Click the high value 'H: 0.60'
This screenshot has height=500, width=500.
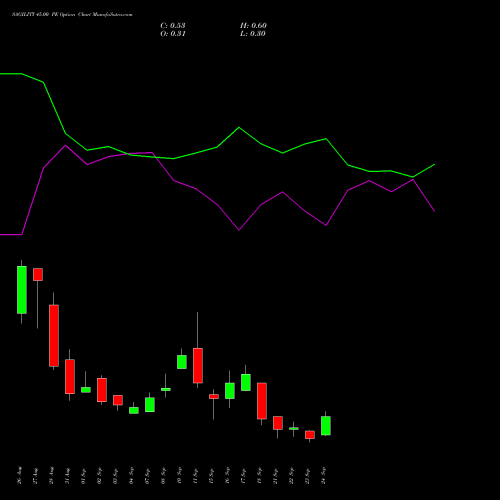pyautogui.click(x=253, y=26)
